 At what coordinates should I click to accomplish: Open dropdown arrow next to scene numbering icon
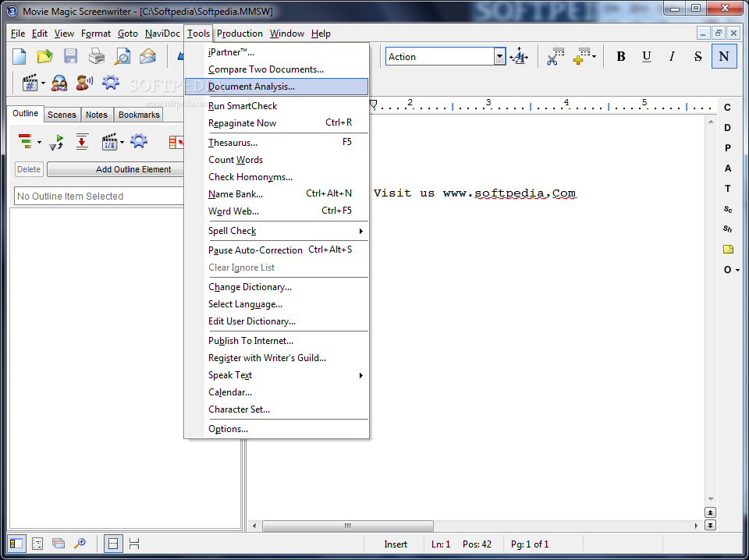pos(43,83)
